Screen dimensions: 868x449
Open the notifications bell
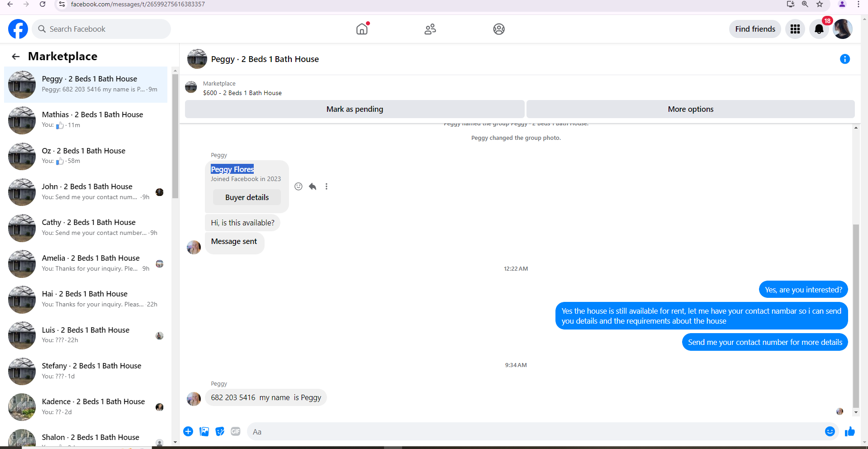[x=819, y=29]
